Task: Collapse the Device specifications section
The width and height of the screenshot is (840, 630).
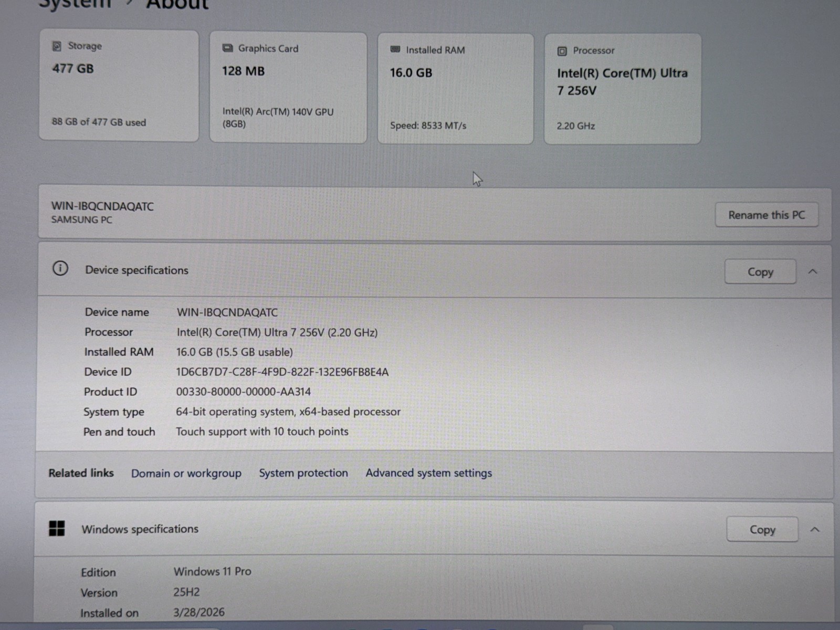Action: 813,271
